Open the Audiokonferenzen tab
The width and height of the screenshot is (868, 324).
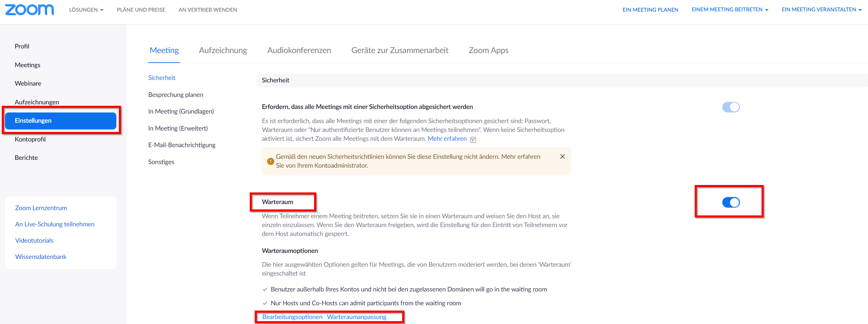pyautogui.click(x=299, y=50)
